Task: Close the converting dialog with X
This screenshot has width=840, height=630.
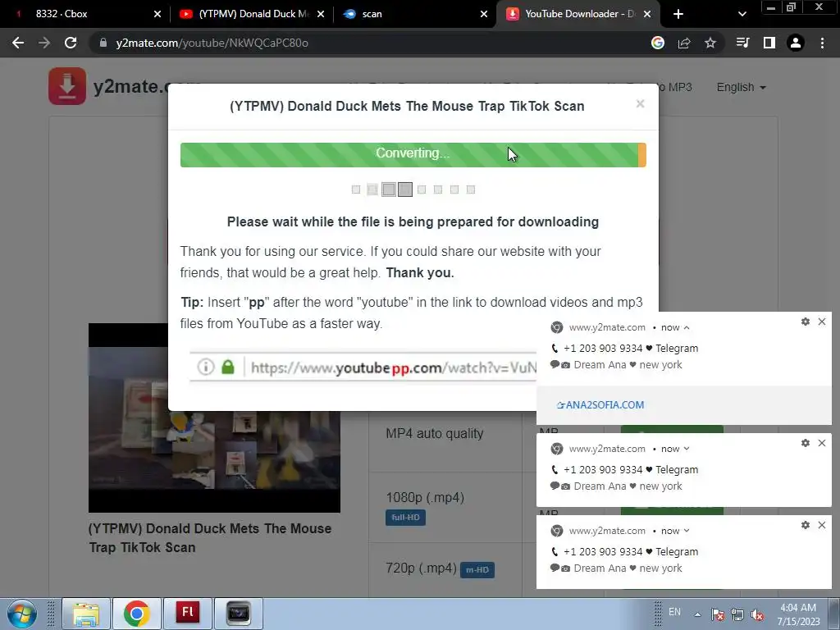Action: tap(640, 103)
